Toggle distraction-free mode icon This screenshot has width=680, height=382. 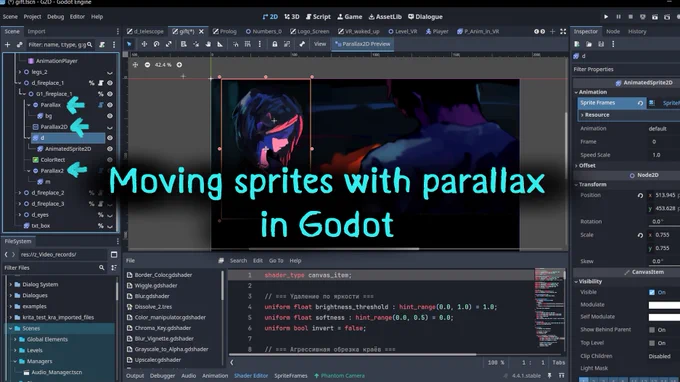coord(563,31)
